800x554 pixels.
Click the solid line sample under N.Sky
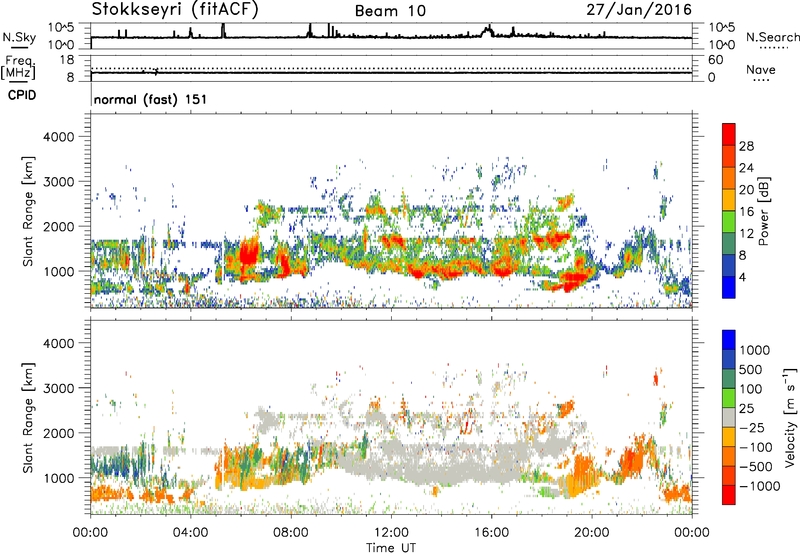click(x=19, y=47)
